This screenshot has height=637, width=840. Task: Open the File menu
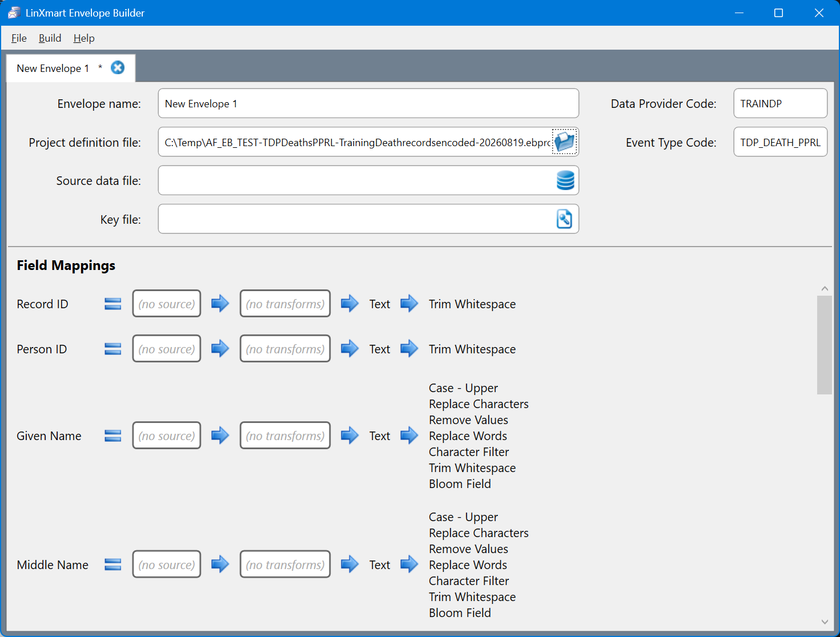[19, 38]
